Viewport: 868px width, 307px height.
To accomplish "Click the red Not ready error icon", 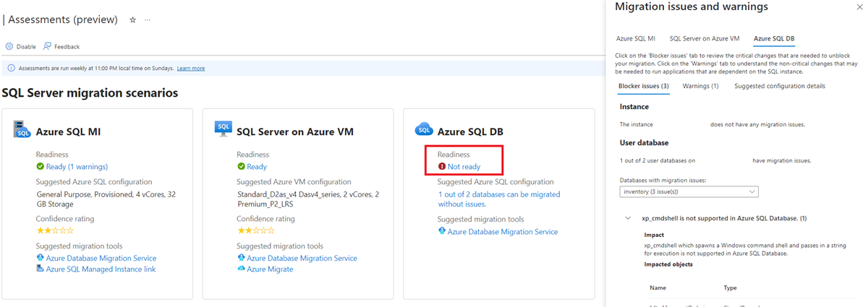I will pos(442,166).
